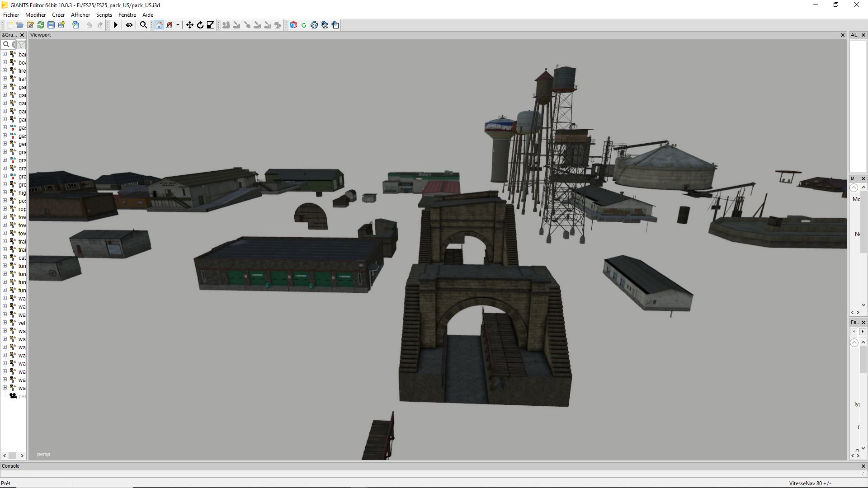Click the Play game button
868x488 pixels.
pos(116,25)
